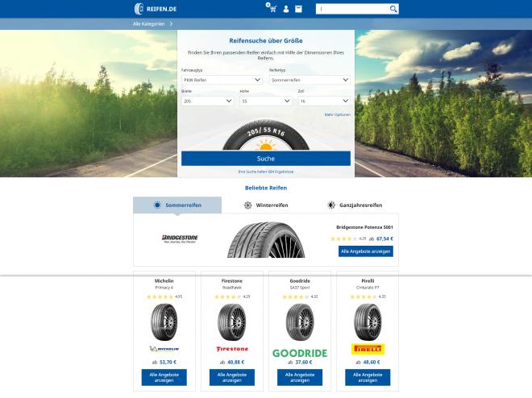Click the snowflake icon on Winterreifen tab
Image resolution: width=532 pixels, height=398 pixels.
248,205
